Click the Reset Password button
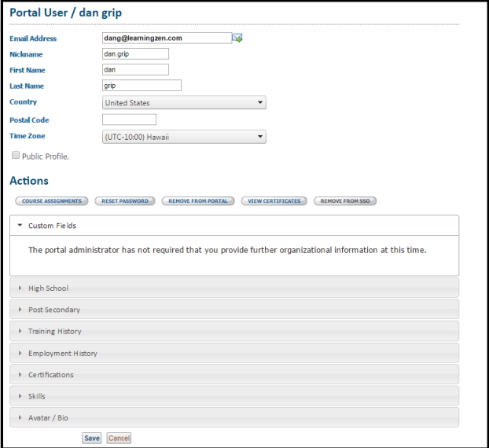 (x=125, y=201)
